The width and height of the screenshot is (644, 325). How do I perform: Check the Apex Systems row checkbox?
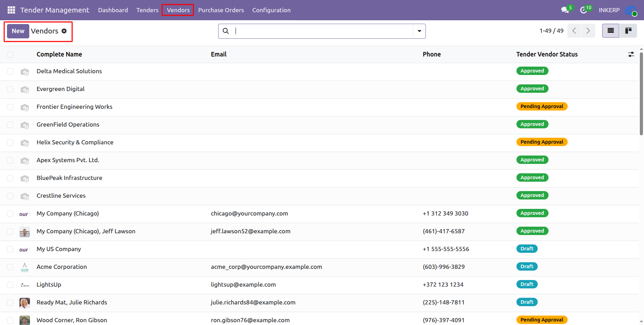coord(10,161)
